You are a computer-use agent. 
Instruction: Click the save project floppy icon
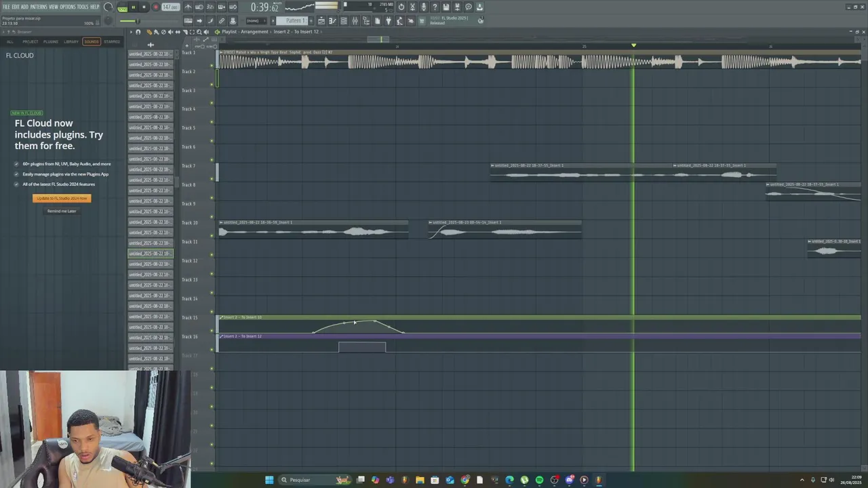coord(446,7)
